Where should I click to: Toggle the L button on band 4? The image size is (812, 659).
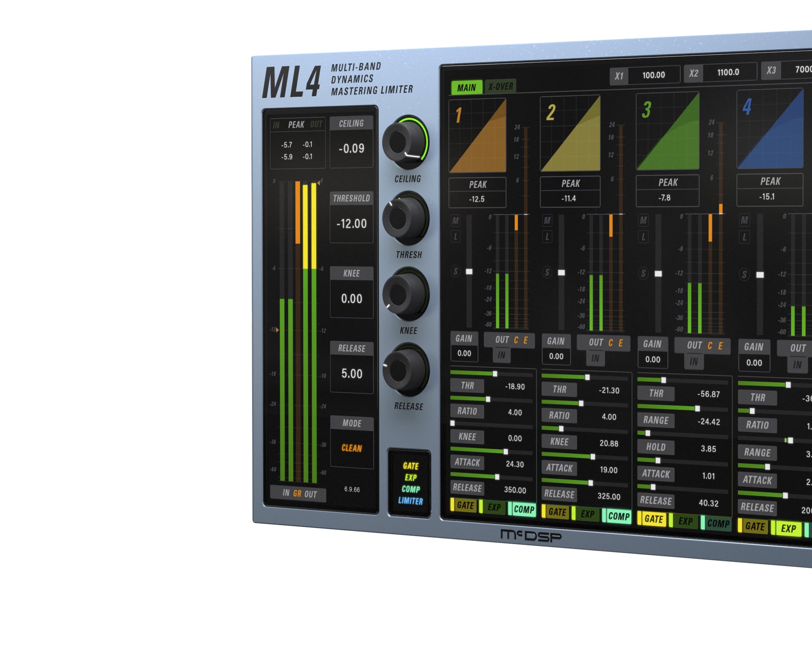click(x=744, y=237)
